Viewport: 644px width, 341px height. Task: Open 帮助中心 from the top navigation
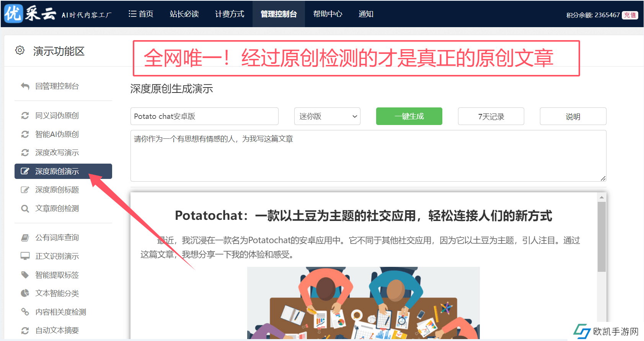(x=328, y=14)
